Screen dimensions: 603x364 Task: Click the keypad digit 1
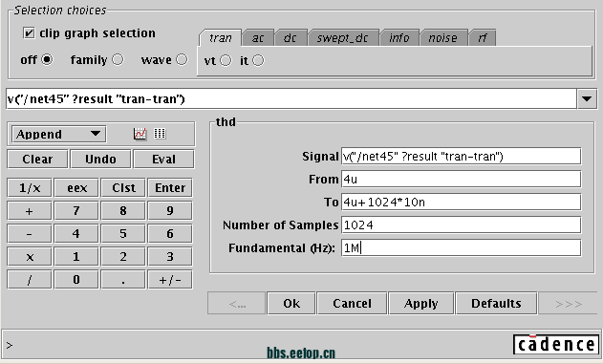coord(76,257)
